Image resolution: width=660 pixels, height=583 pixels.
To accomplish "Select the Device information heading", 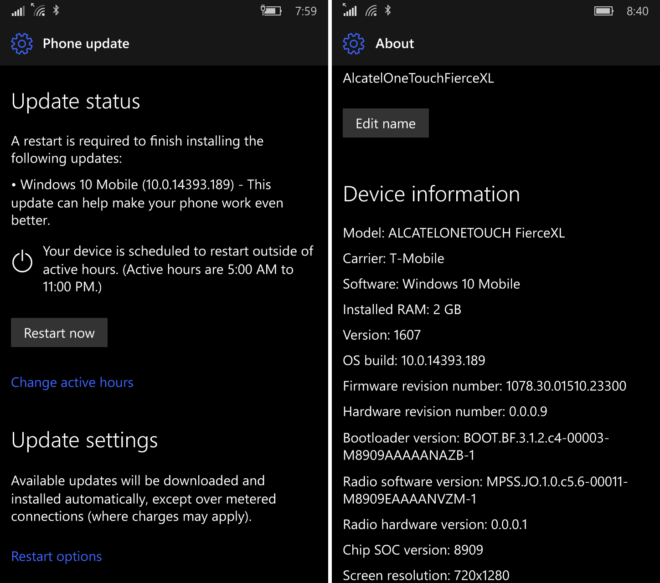I will click(431, 194).
